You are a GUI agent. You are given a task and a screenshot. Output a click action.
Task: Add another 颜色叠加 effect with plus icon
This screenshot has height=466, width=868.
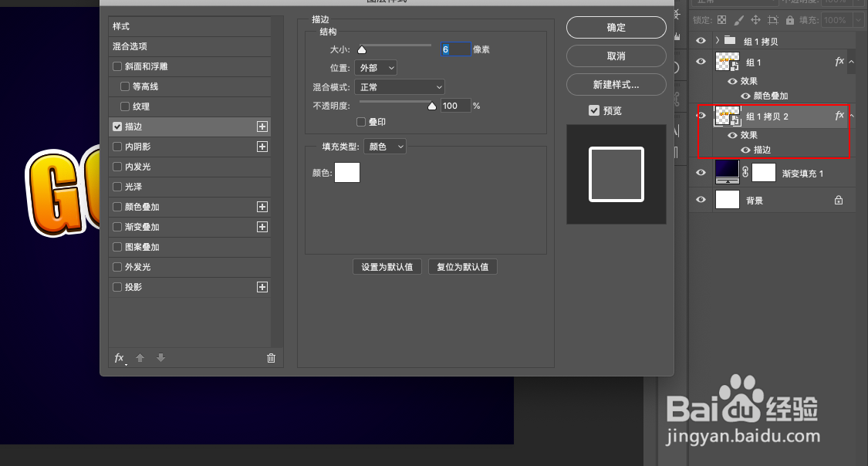262,207
